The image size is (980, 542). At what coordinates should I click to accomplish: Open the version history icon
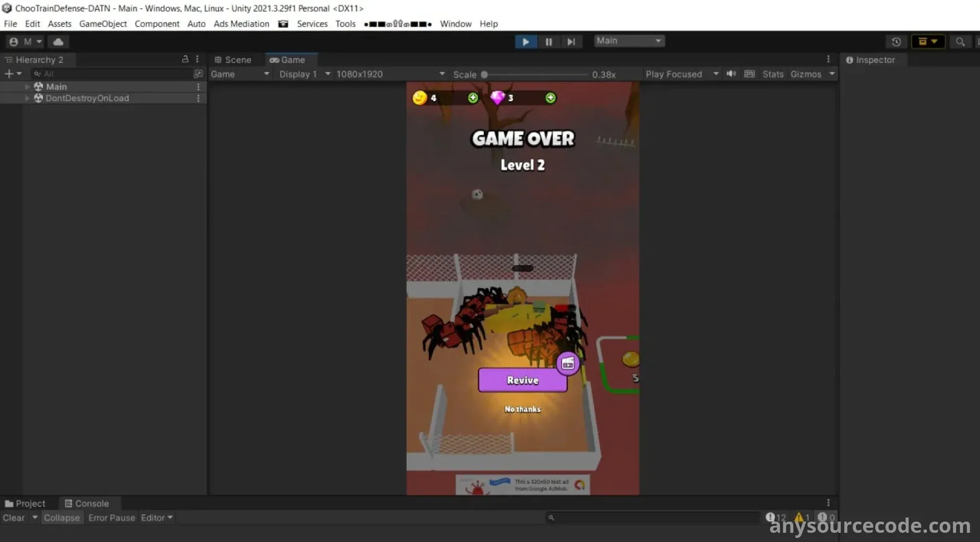click(x=896, y=42)
